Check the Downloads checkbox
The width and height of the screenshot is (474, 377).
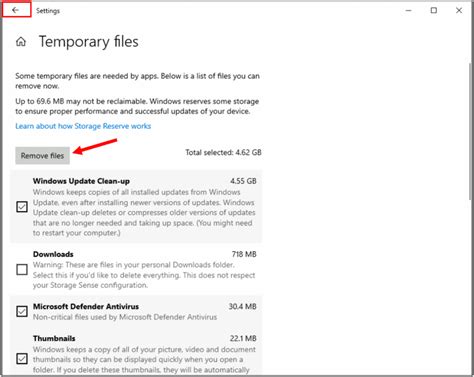[x=22, y=269]
